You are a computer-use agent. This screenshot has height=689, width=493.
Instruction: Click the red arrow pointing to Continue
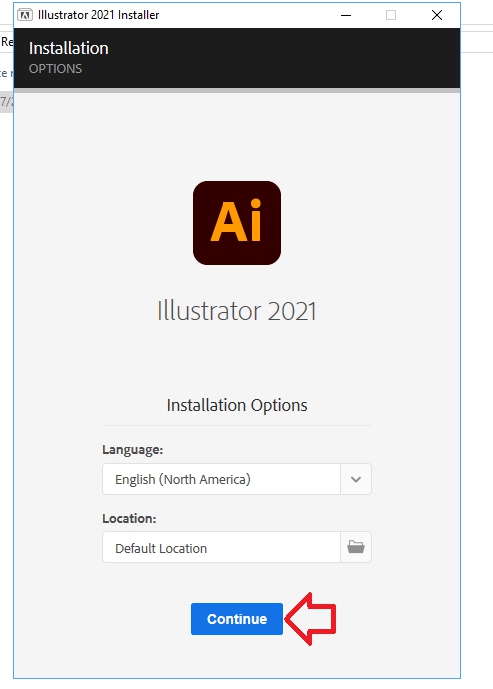pyautogui.click(x=311, y=619)
